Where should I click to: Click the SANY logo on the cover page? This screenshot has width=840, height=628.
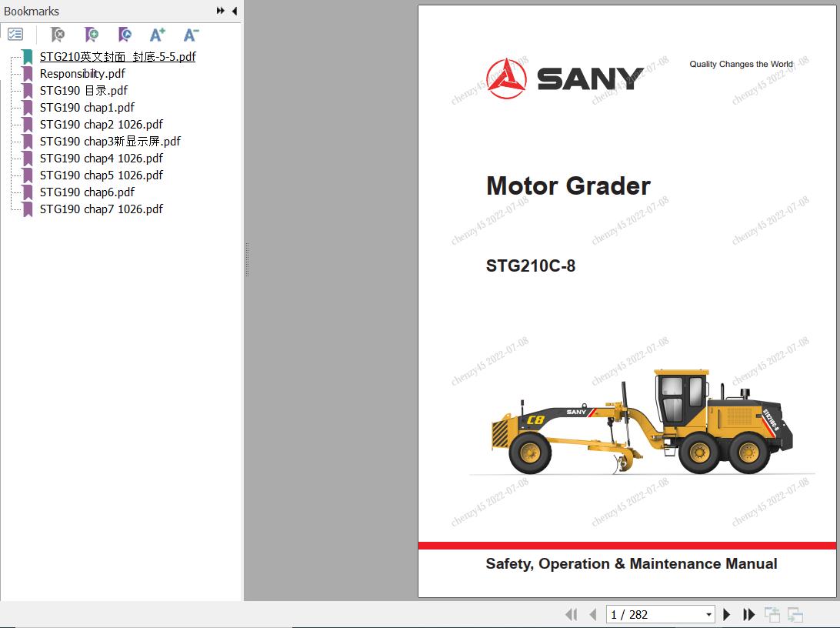[x=565, y=78]
